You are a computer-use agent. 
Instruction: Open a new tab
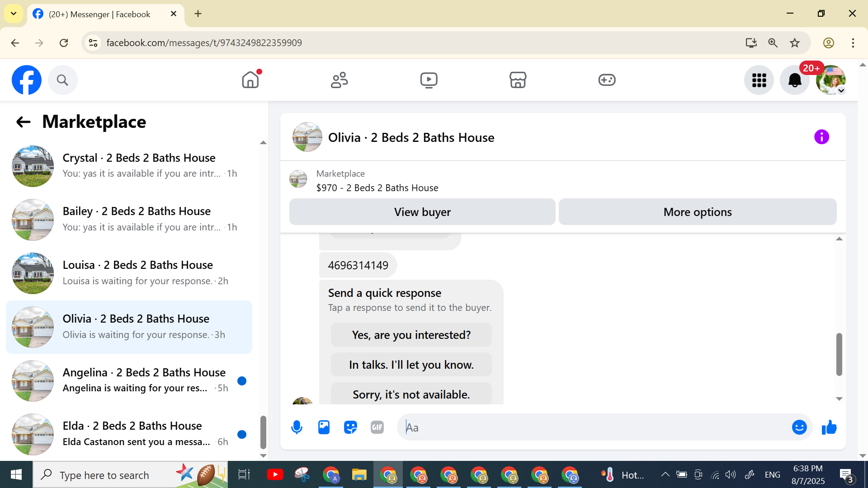198,14
